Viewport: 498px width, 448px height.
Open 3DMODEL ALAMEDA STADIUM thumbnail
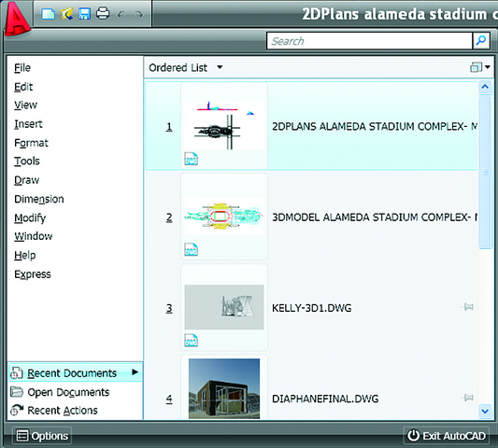pos(224,217)
